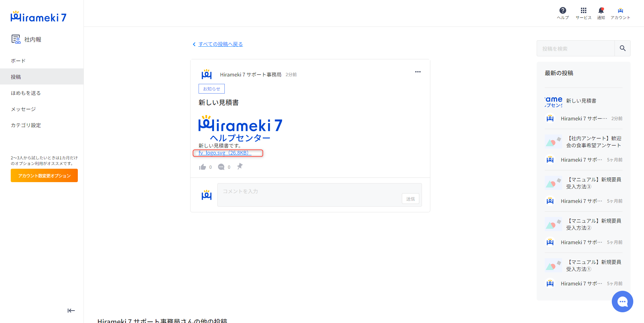This screenshot has height=323, width=644.
Task: Click the author avatar under 新しい見積書 in the sidebar
Action: coord(550,118)
